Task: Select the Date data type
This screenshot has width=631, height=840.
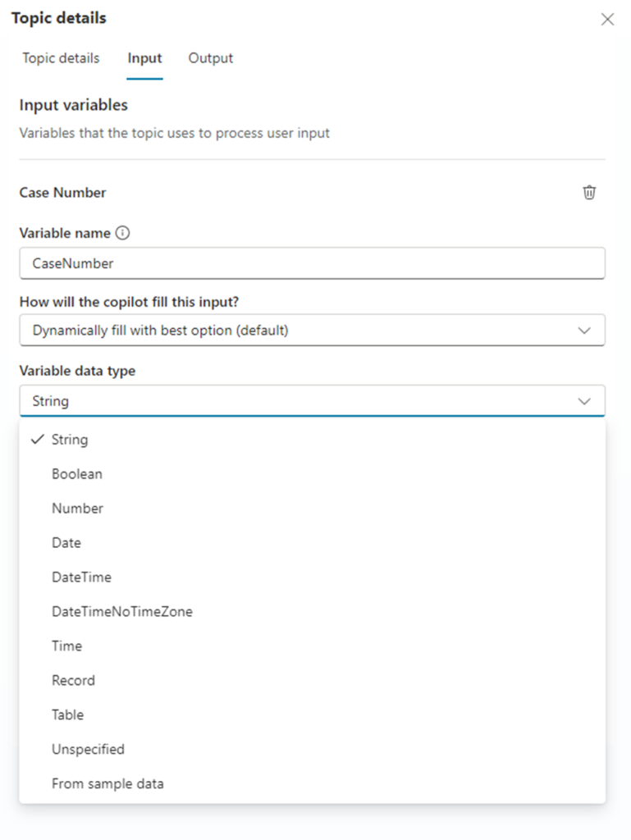Action: 66,543
